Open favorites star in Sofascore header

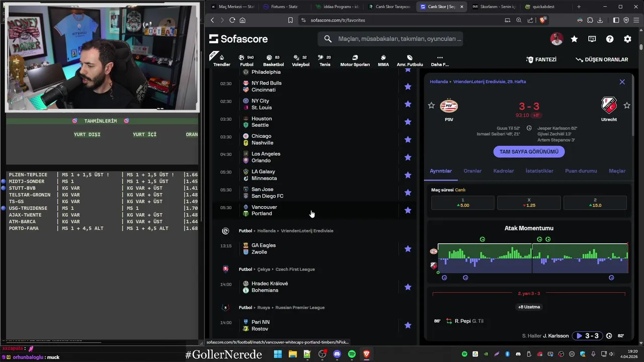[574, 39]
